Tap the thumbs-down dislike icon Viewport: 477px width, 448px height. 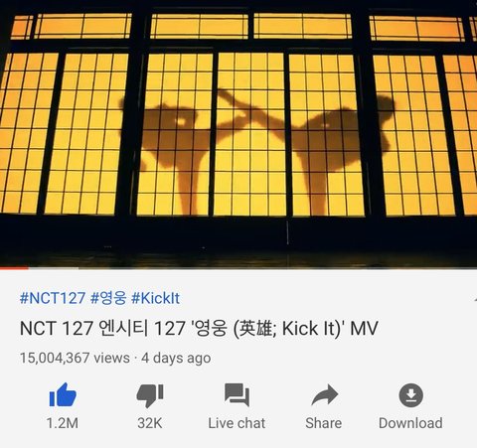(150, 395)
